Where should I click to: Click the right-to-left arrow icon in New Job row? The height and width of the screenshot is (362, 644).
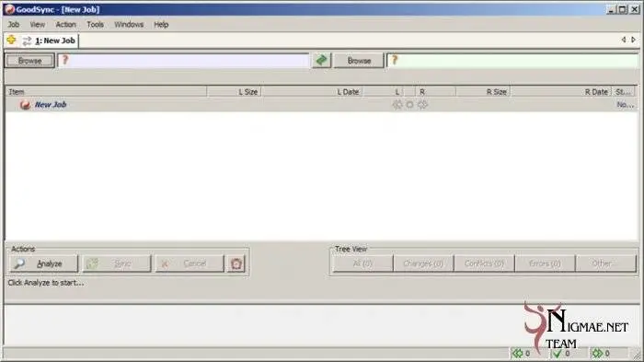[x=397, y=104]
